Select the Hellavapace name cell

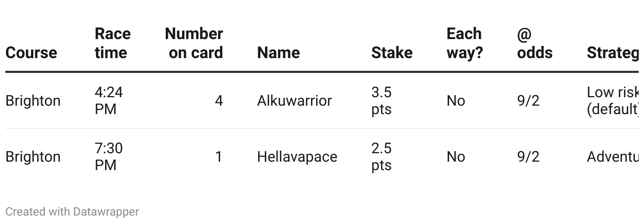(297, 157)
